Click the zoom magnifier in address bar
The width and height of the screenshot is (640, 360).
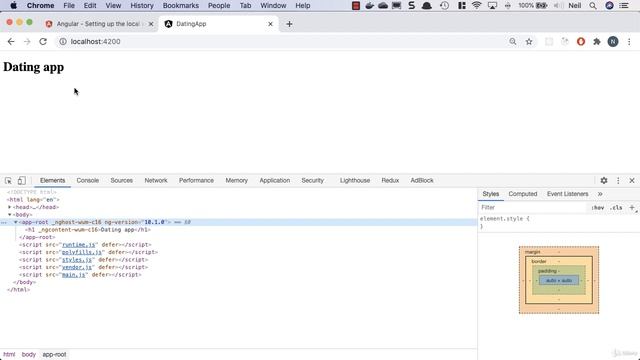[513, 42]
